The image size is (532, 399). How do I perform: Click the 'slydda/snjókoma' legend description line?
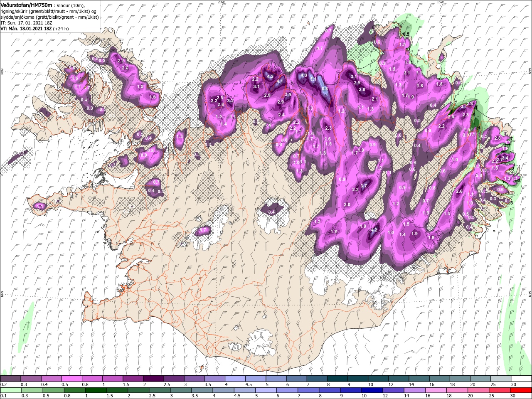tap(50, 17)
